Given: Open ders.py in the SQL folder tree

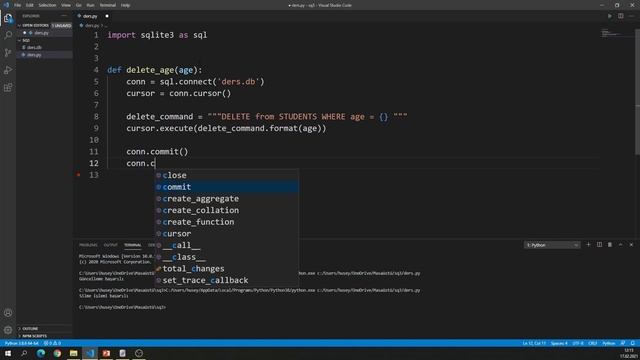Looking at the screenshot, I should pos(34,55).
